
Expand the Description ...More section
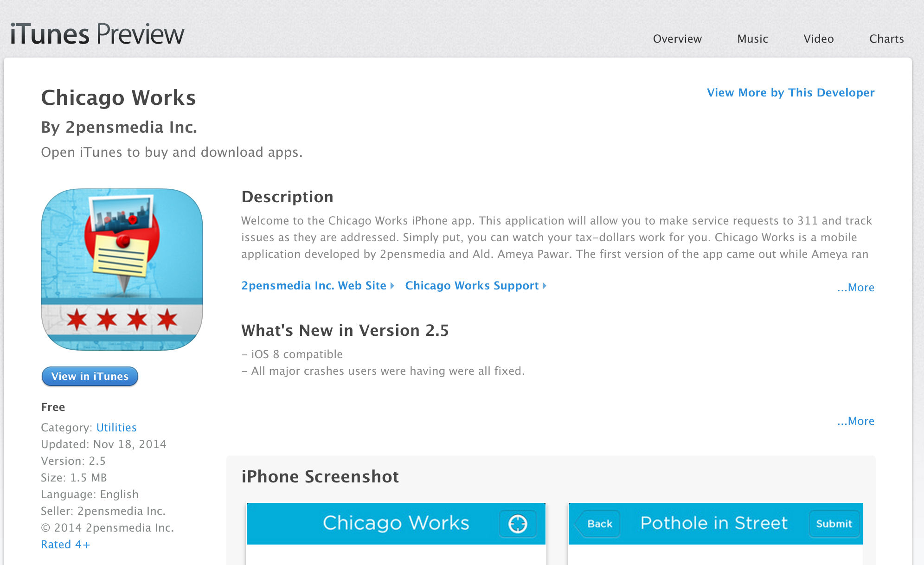(855, 287)
